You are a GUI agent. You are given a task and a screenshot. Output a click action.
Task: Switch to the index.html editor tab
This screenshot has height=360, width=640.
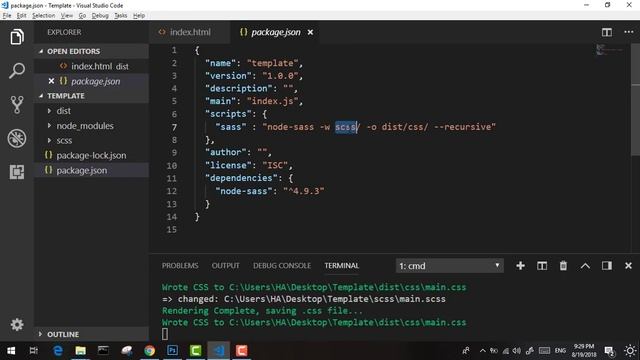pos(190,32)
